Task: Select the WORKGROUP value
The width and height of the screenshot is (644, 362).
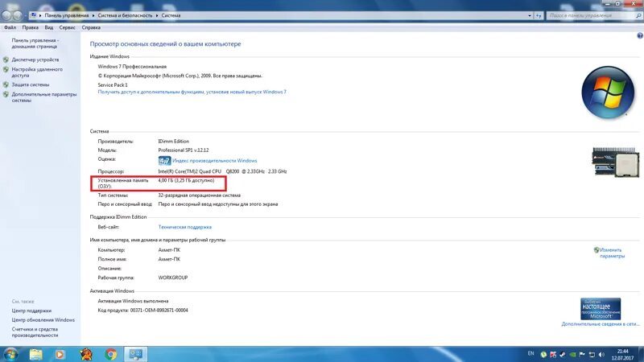Action: [x=173, y=278]
